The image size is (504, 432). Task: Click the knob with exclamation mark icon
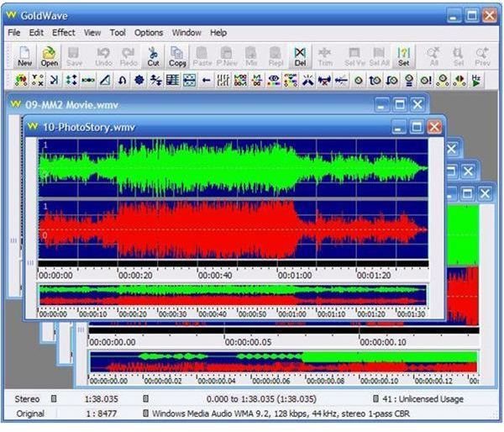tap(426, 80)
